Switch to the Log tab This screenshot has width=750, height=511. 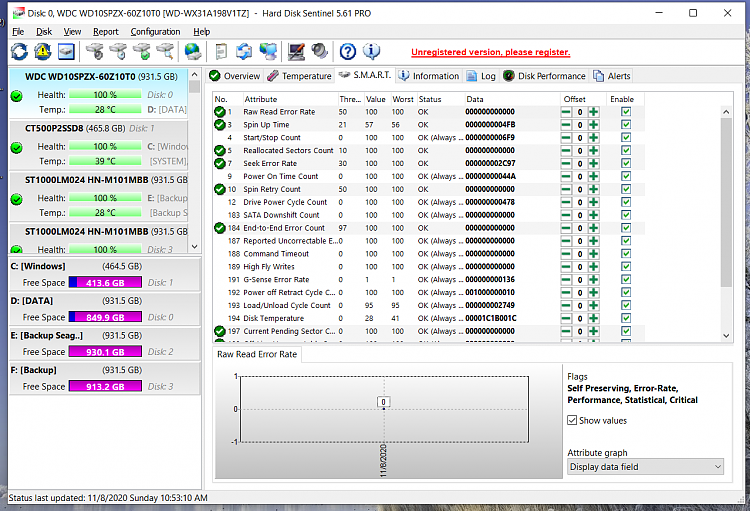pyautogui.click(x=481, y=76)
